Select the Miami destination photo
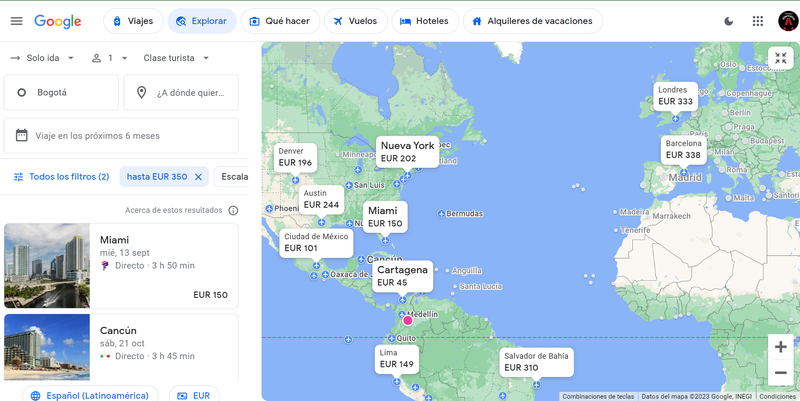The width and height of the screenshot is (800, 401). click(x=47, y=265)
